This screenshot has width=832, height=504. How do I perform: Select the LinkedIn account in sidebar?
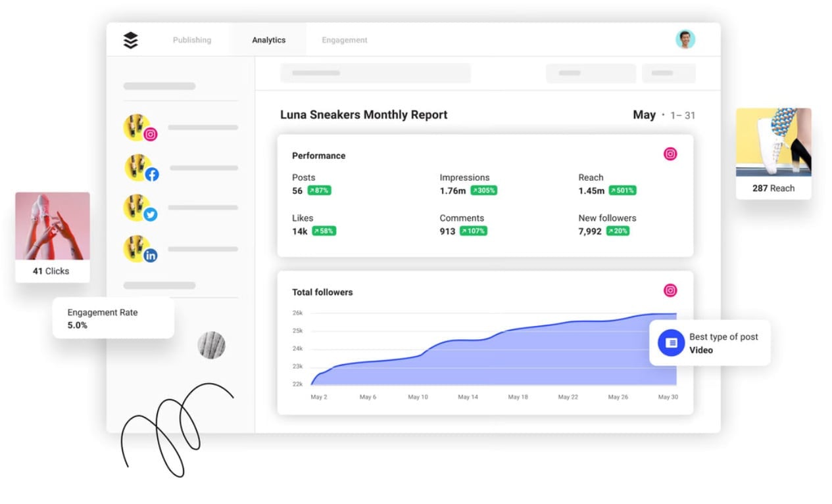click(140, 249)
